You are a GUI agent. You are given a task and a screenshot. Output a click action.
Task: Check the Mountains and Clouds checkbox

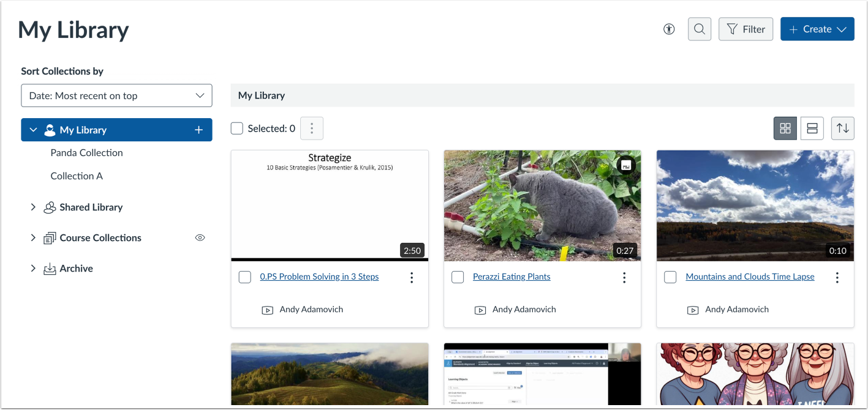click(x=670, y=277)
